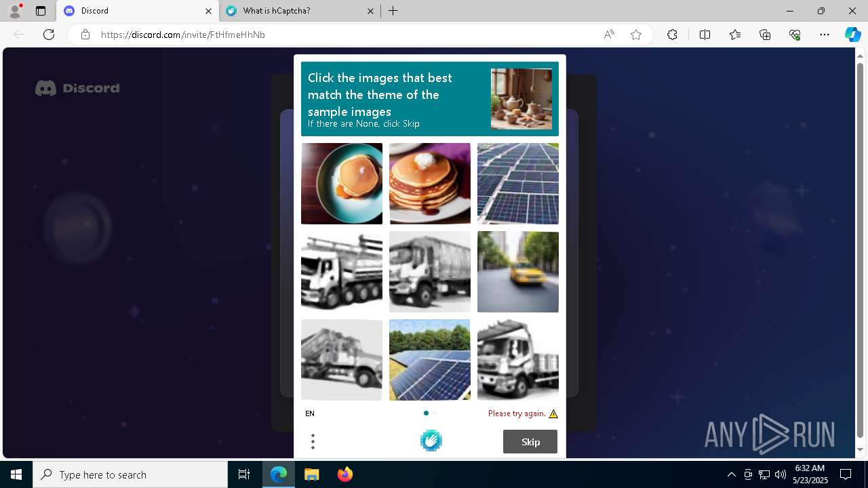
Task: Select solar panel field image top right
Action: (x=518, y=184)
